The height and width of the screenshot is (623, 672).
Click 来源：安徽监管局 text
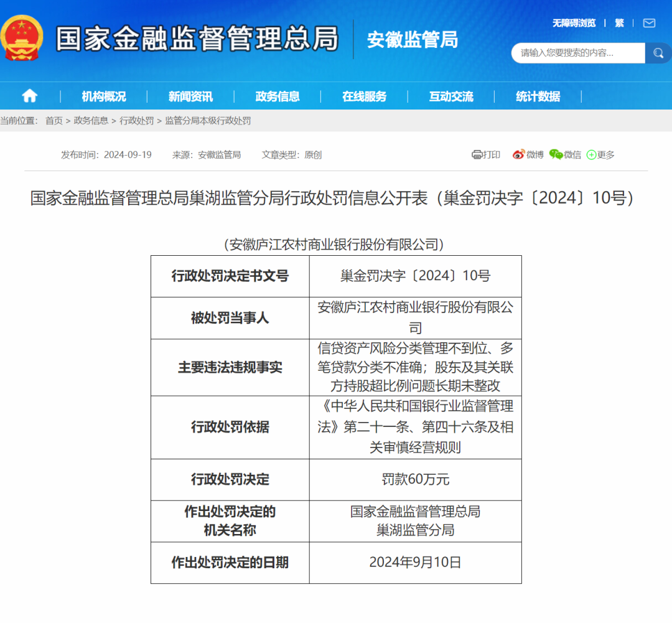(x=207, y=155)
